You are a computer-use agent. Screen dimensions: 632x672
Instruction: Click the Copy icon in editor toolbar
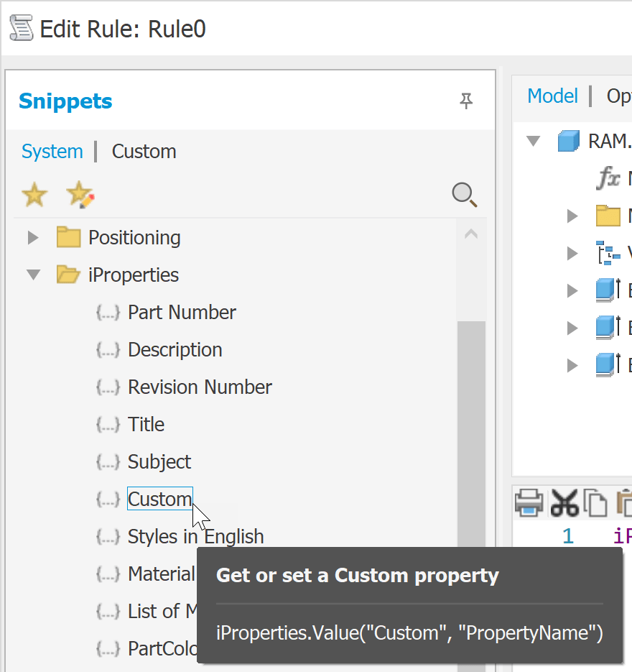point(595,503)
